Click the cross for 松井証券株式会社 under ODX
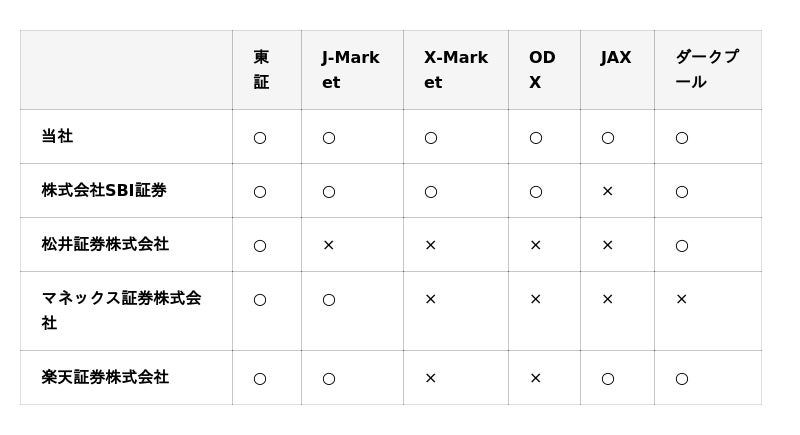 pyautogui.click(x=535, y=245)
